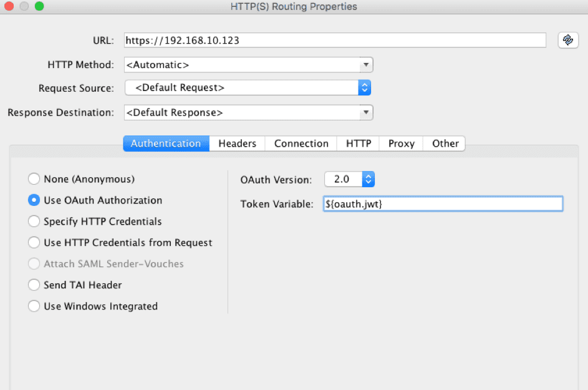Click the Request Source stepper arrows
The width and height of the screenshot is (588, 390).
coord(365,88)
